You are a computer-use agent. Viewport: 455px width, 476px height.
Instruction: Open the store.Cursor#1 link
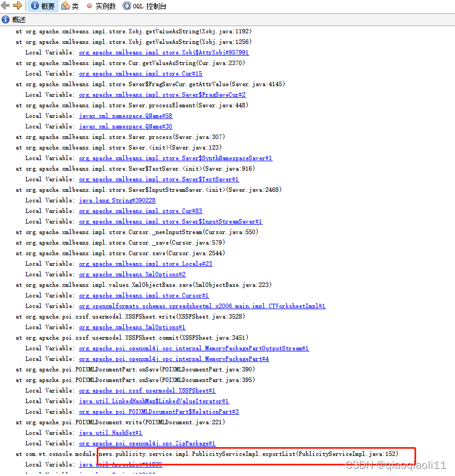point(144,295)
